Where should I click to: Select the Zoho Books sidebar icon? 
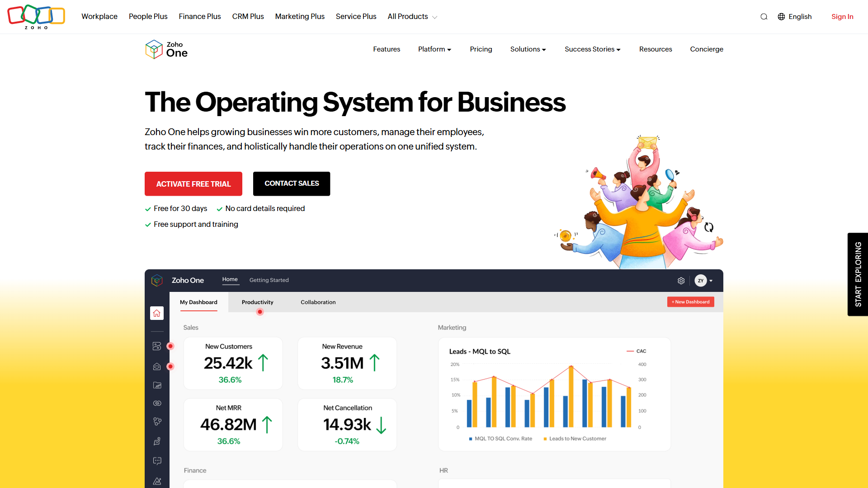157,346
